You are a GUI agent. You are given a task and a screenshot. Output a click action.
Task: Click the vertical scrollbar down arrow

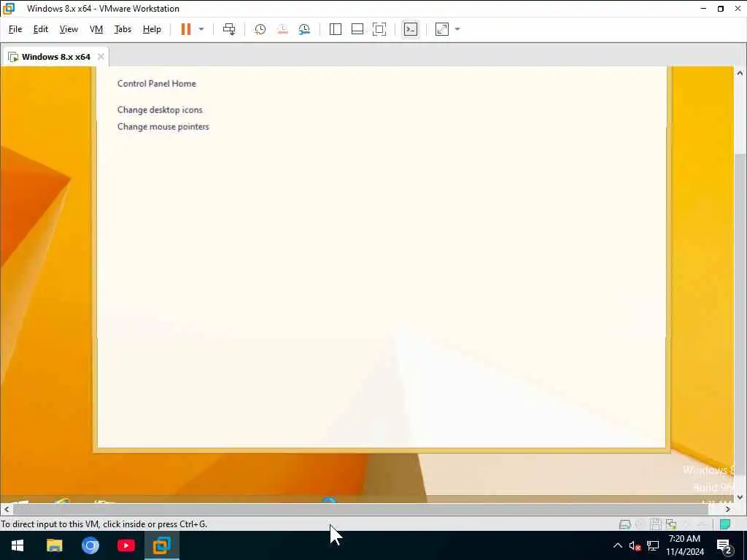pos(740,497)
